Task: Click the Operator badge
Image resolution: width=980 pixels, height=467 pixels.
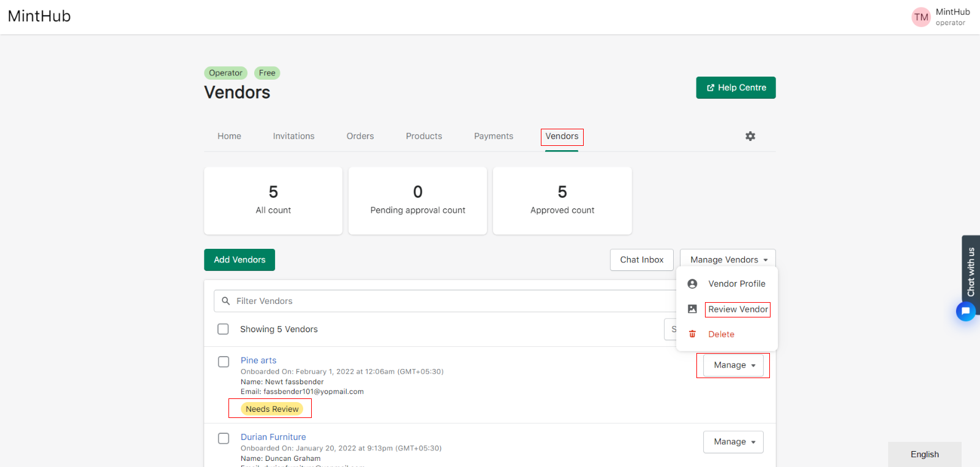Action: point(225,73)
